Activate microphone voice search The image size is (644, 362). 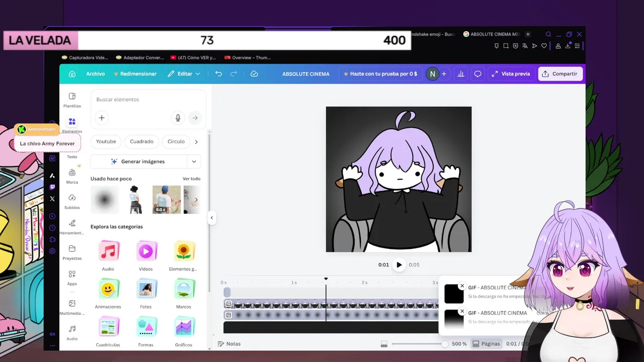coord(178,118)
